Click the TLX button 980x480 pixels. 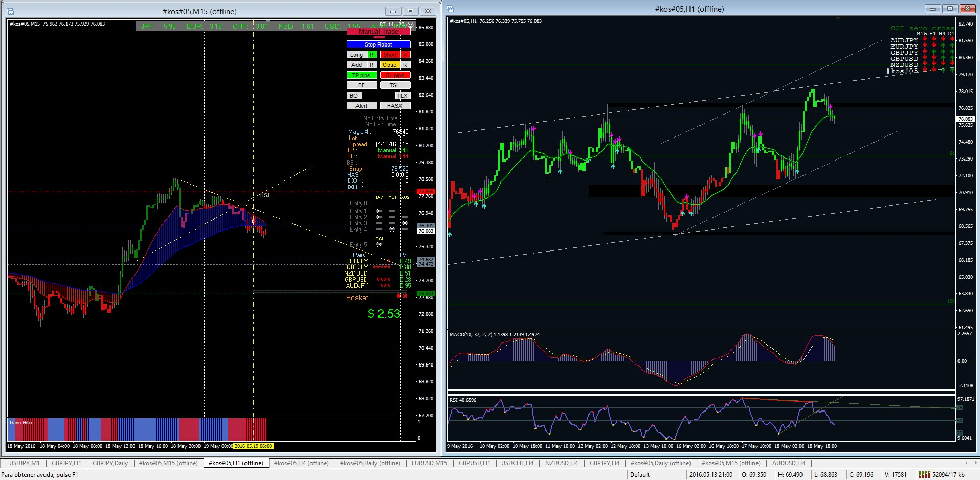coord(403,96)
